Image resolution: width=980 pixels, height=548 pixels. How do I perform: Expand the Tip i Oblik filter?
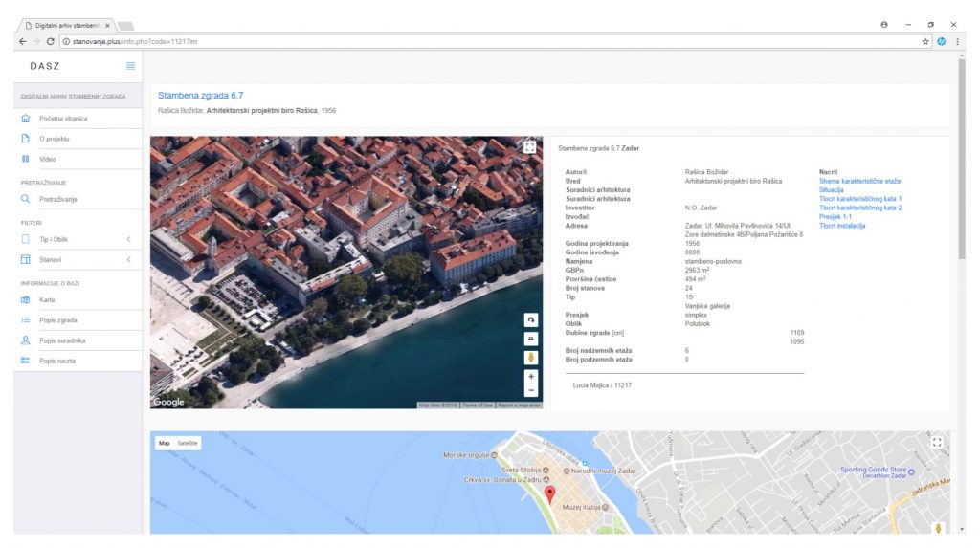coord(129,239)
